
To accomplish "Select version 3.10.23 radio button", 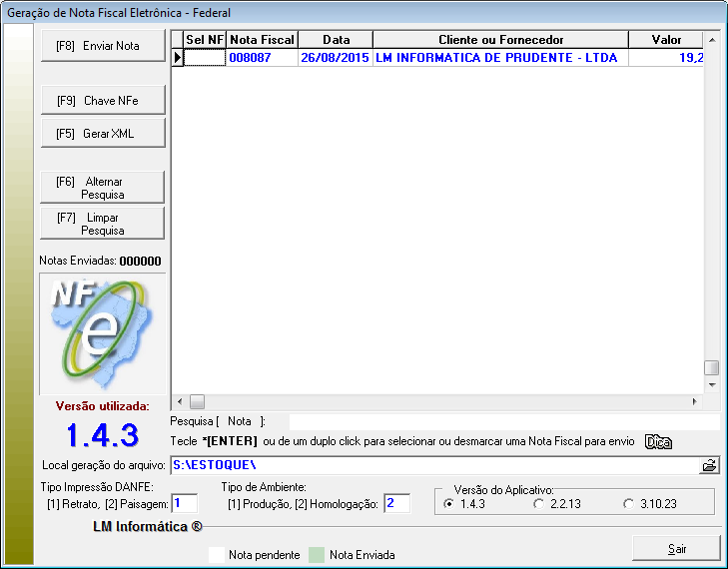I will (629, 504).
